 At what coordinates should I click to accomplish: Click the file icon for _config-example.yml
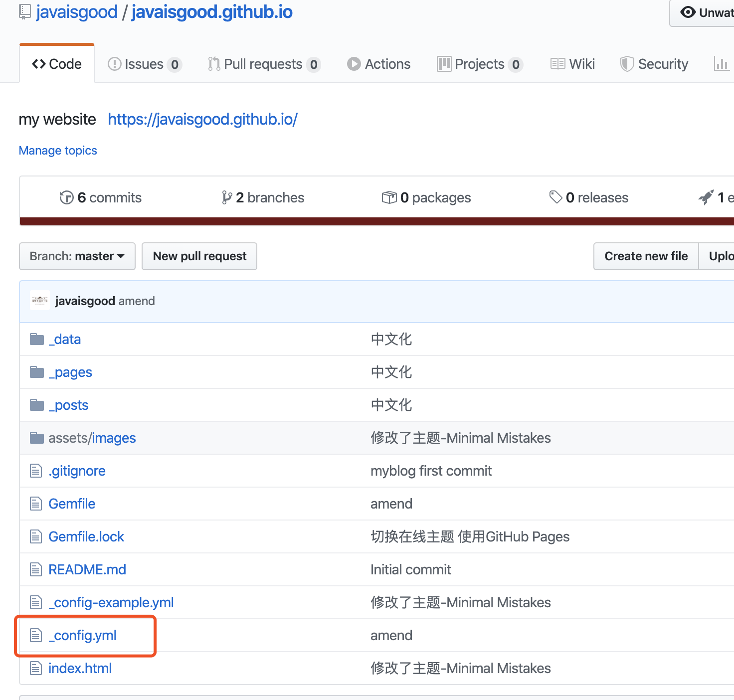point(36,602)
